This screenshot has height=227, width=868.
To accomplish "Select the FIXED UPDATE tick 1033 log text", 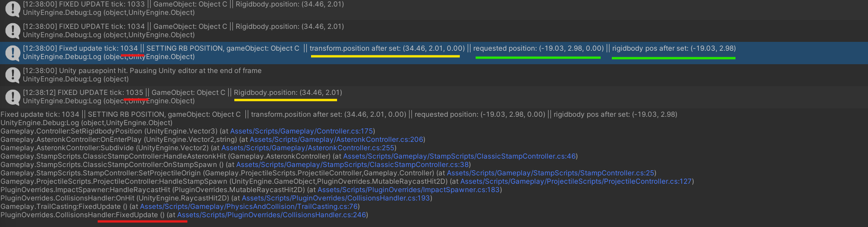I will pos(183,4).
